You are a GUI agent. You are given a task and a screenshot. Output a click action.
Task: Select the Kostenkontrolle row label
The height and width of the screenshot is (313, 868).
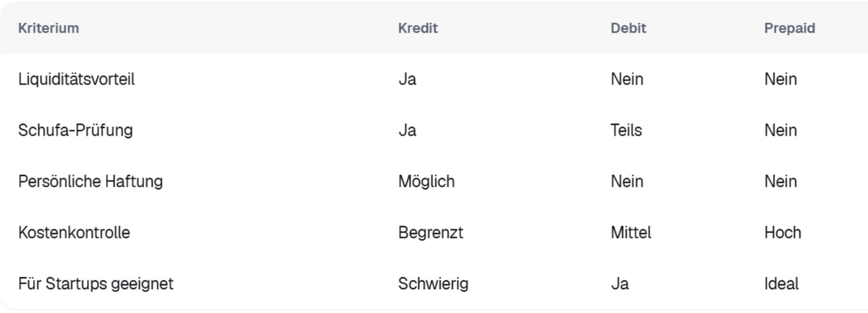coord(74,233)
